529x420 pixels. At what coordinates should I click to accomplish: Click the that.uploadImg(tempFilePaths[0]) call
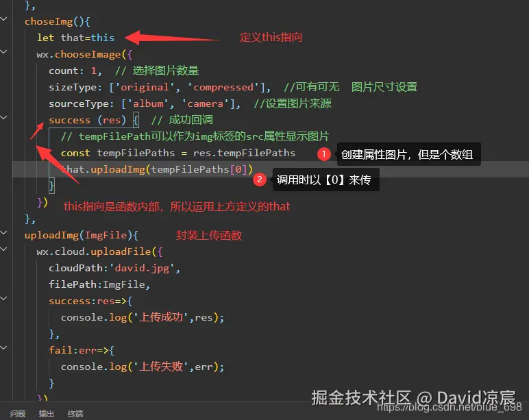click(157, 169)
